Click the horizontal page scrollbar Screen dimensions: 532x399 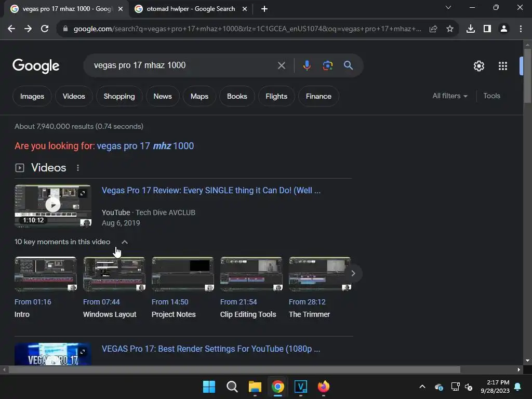[234, 369]
